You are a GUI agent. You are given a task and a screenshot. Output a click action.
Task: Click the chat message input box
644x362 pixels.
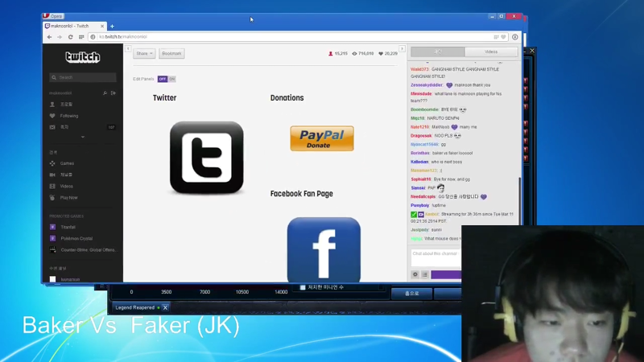click(x=436, y=257)
